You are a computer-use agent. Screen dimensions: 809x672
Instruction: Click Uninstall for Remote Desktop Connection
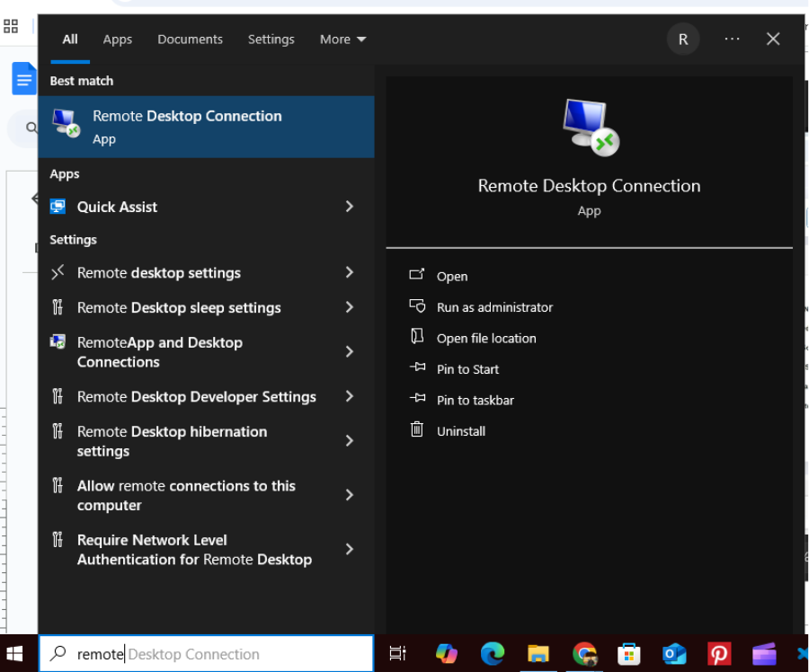[460, 431]
